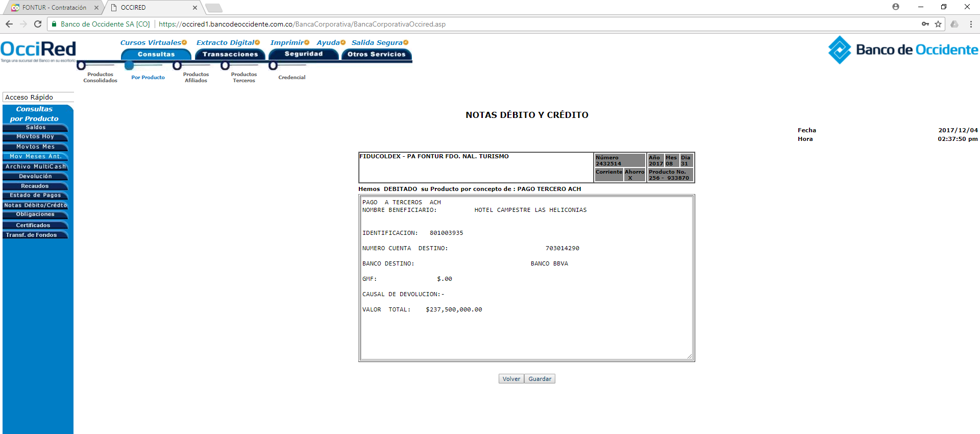The width and height of the screenshot is (980, 434).
Task: Select Productos Afiliados step circle
Action: (177, 65)
